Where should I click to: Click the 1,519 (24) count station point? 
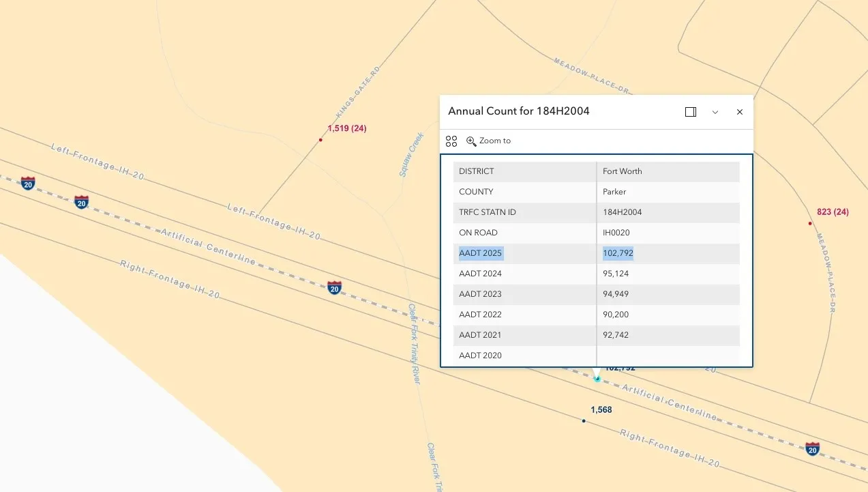pos(320,140)
